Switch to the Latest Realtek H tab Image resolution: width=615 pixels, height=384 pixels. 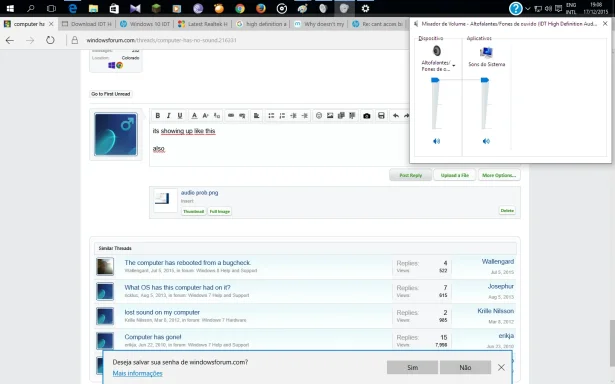pyautogui.click(x=203, y=24)
